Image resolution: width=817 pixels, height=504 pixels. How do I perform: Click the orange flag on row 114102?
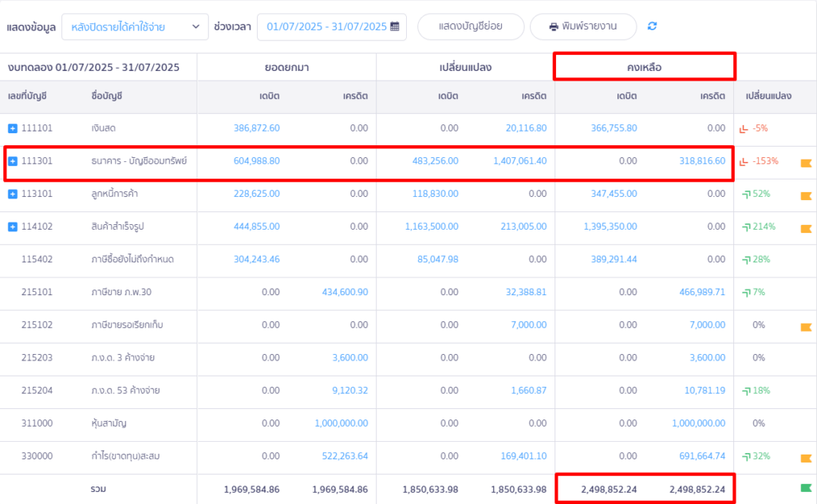click(x=806, y=228)
